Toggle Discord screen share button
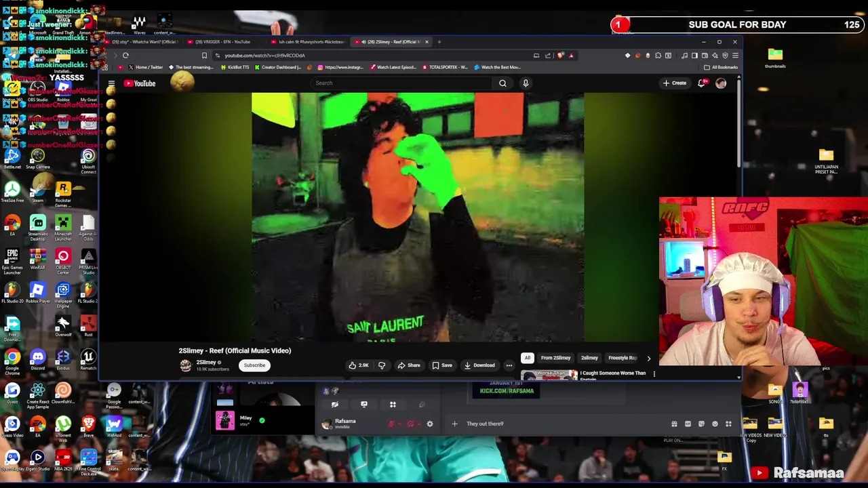 click(363, 405)
